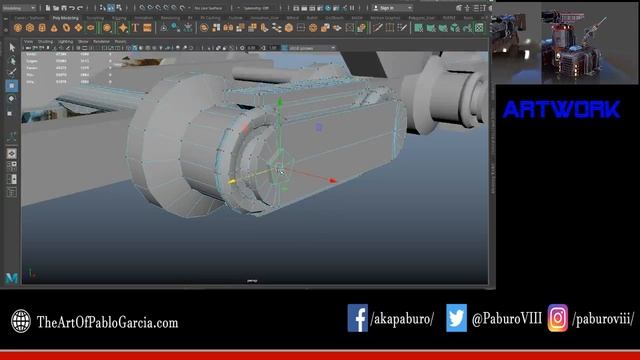Activate the Rotate tool in toolbox
This screenshot has width=640, height=360.
click(12, 99)
